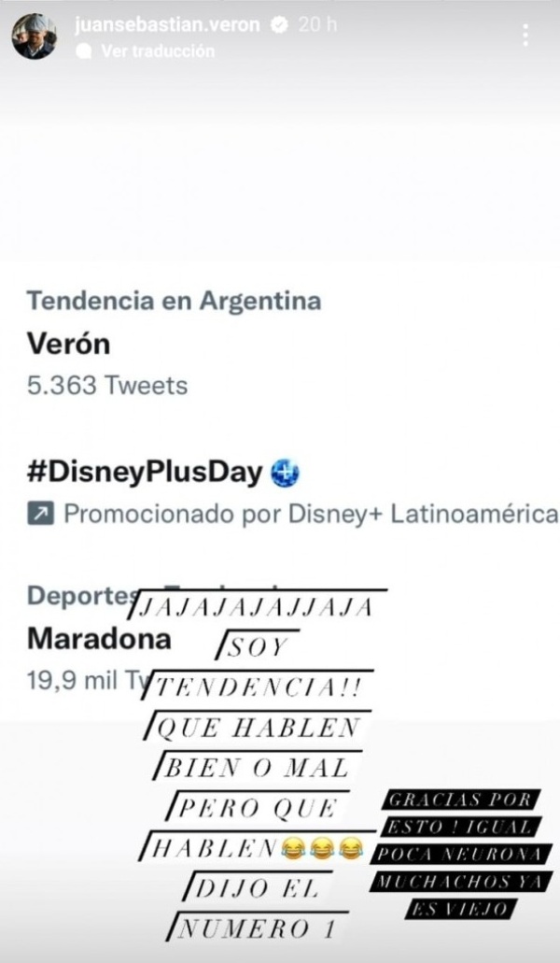
Task: Tap the black GRACIAS POR ESTO caption
Action: 460,854
